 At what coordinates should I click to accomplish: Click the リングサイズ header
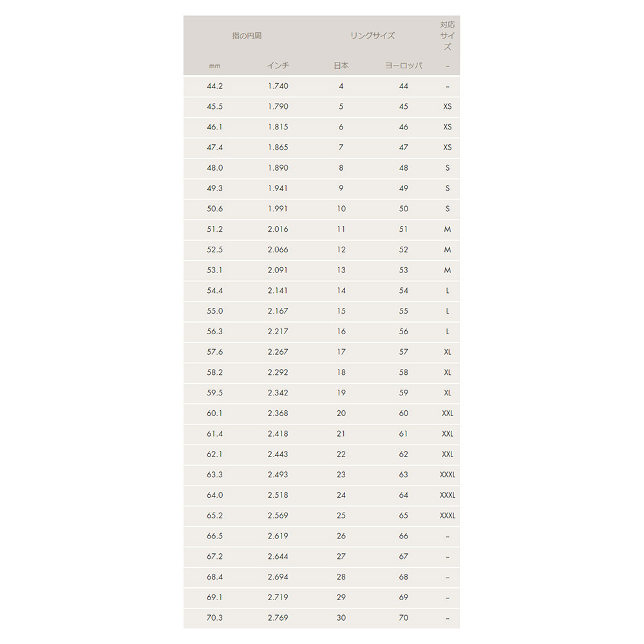372,35
